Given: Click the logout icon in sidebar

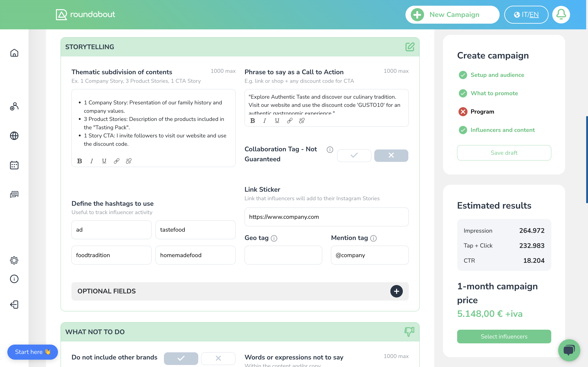Looking at the screenshot, I should click(x=14, y=304).
